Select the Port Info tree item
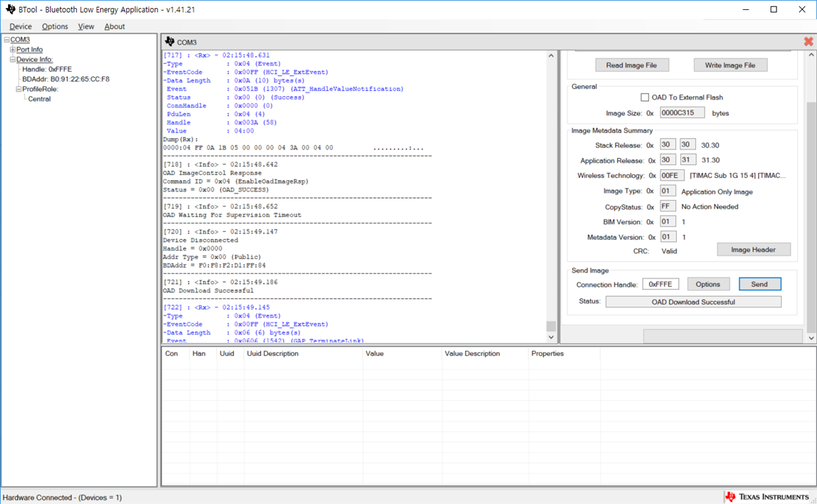 [x=29, y=50]
